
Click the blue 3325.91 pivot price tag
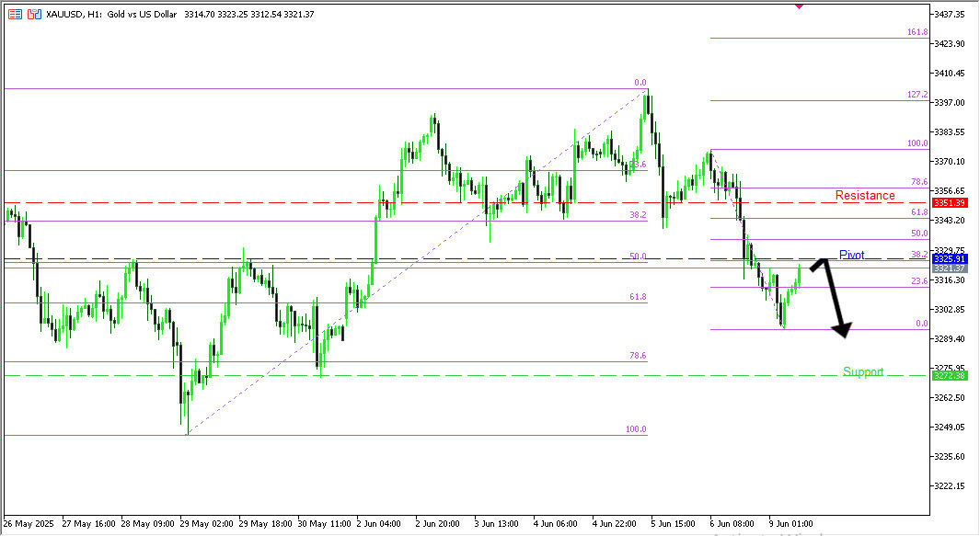click(x=949, y=259)
